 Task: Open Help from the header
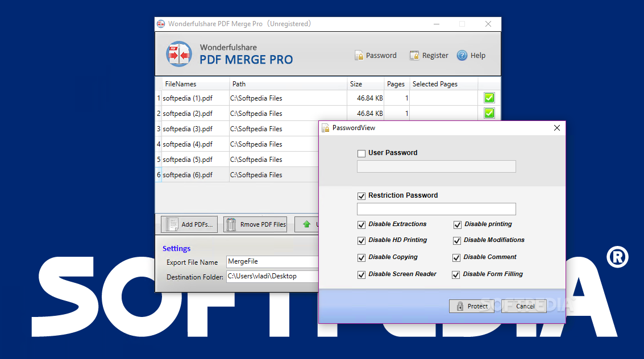pos(471,56)
